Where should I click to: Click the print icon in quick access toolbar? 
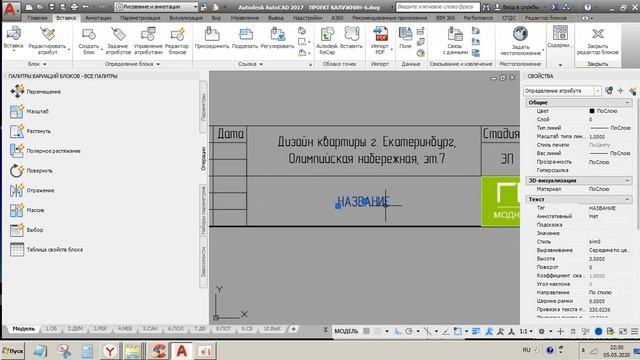click(74, 7)
